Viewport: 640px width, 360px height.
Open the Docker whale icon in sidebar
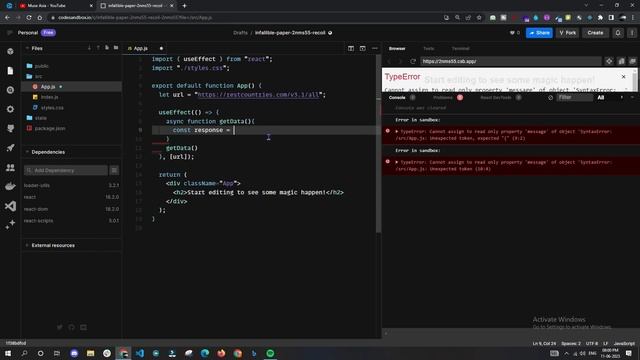tap(10, 187)
